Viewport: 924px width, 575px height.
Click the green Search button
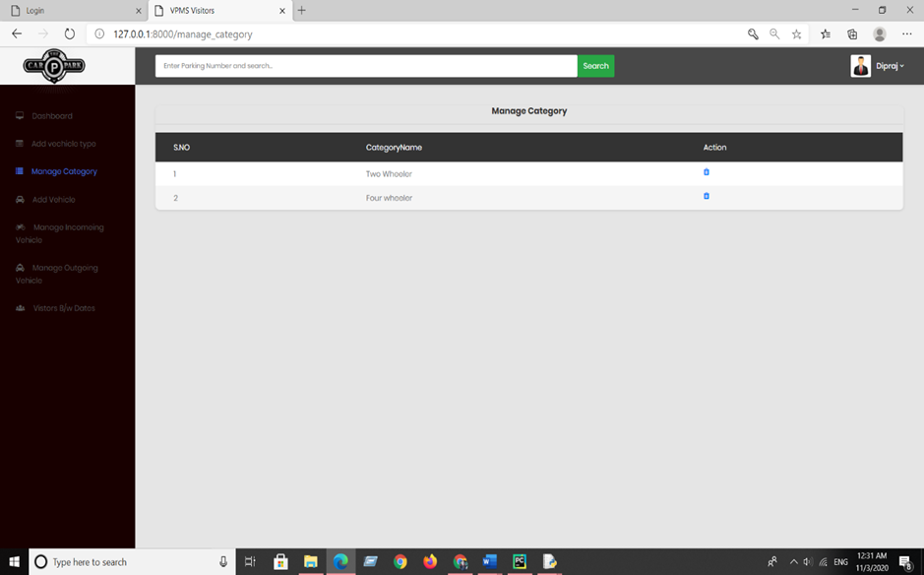[594, 66]
